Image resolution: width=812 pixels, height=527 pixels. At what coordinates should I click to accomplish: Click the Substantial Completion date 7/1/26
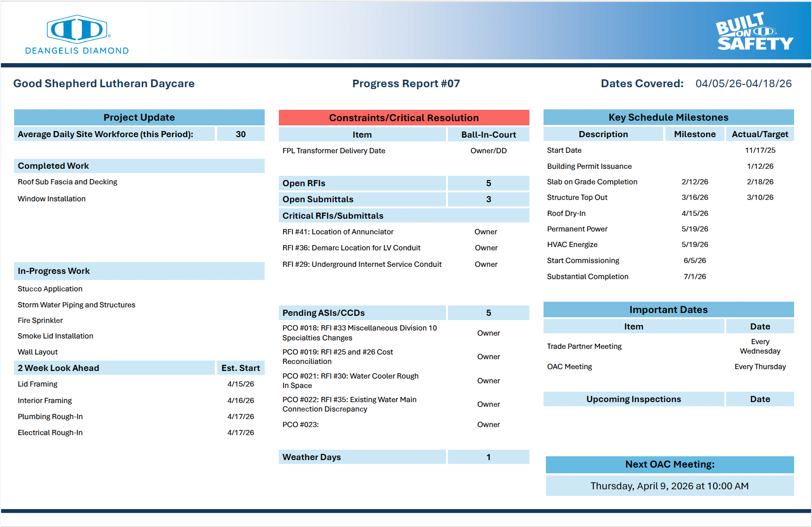(x=694, y=277)
